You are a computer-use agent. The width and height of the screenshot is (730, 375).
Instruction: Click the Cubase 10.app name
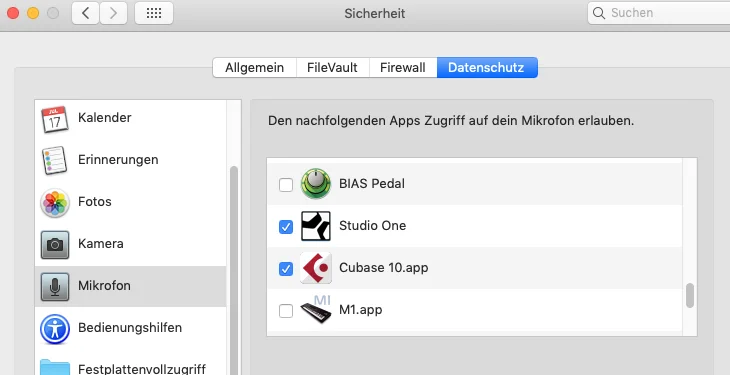coord(384,268)
